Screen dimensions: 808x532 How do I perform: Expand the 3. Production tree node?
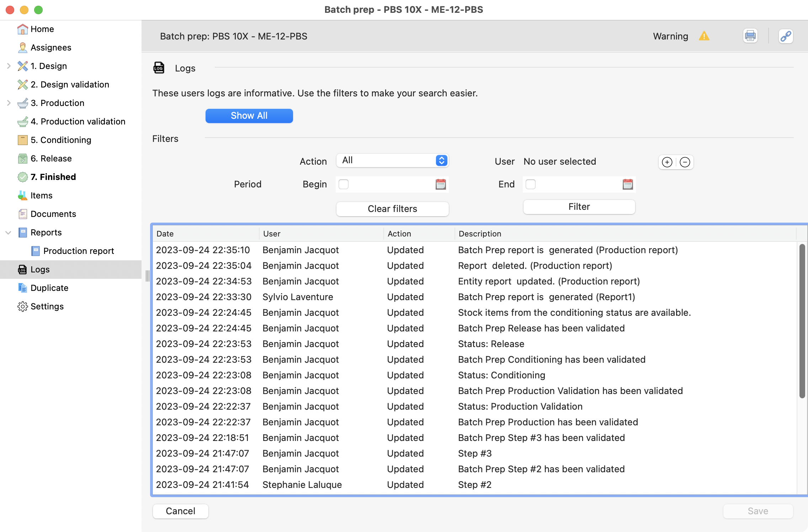pos(9,103)
